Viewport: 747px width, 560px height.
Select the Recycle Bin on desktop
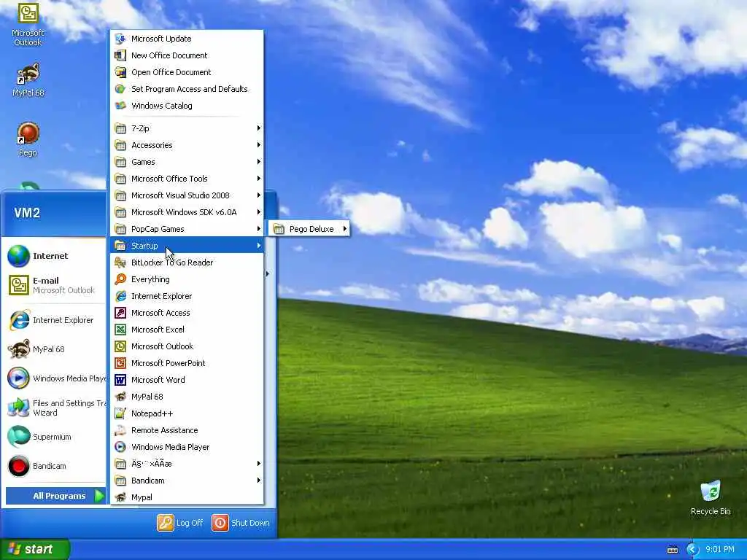pyautogui.click(x=711, y=498)
